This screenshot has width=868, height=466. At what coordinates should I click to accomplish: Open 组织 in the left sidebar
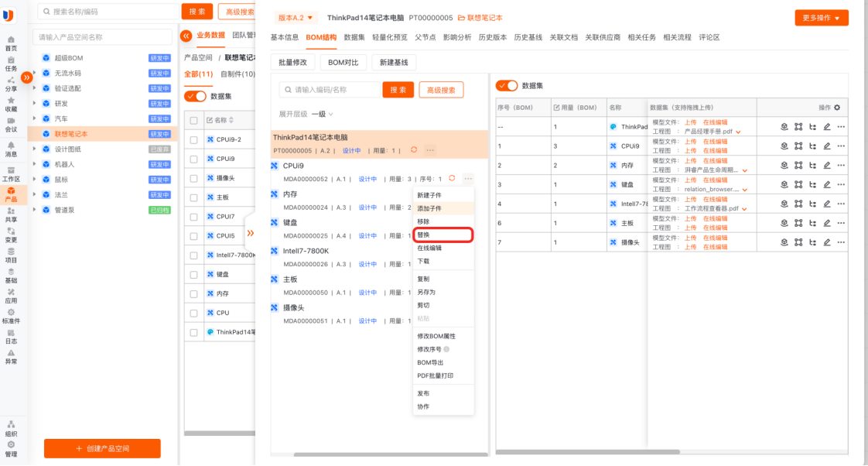tap(11, 429)
